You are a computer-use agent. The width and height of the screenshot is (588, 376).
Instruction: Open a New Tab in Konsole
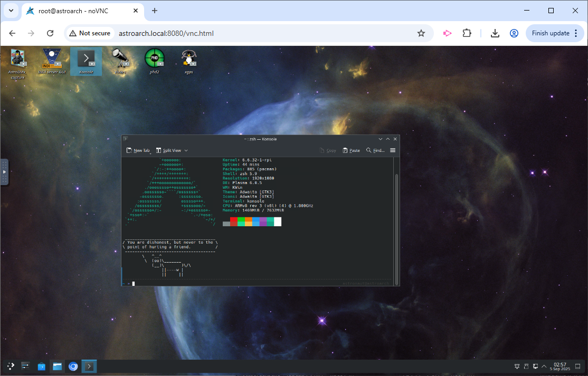tap(138, 150)
